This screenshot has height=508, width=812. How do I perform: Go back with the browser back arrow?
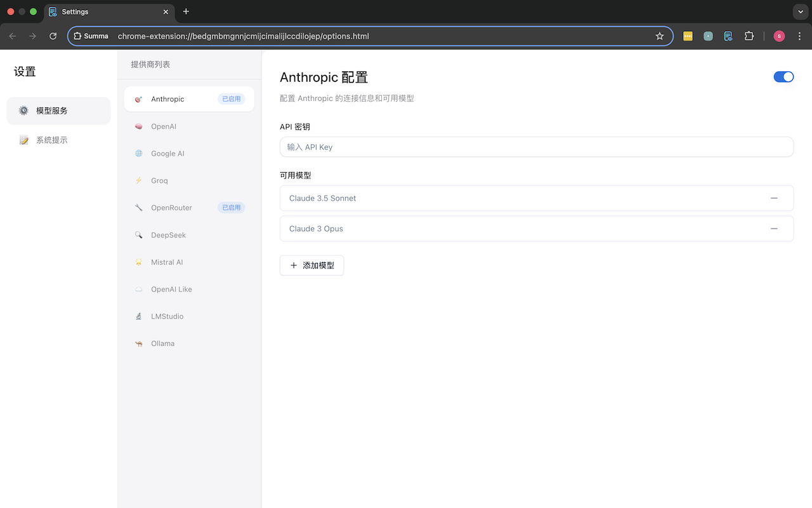tap(13, 36)
